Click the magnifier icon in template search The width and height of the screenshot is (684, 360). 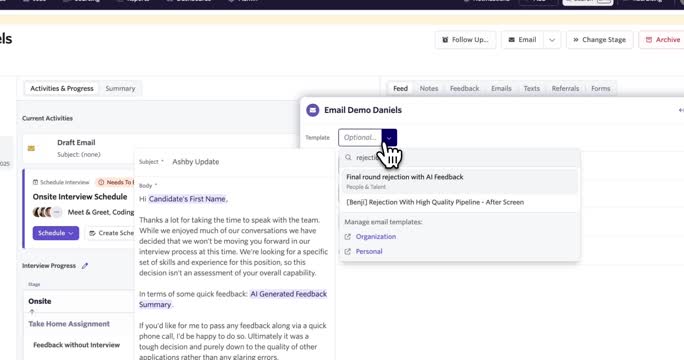click(x=348, y=158)
